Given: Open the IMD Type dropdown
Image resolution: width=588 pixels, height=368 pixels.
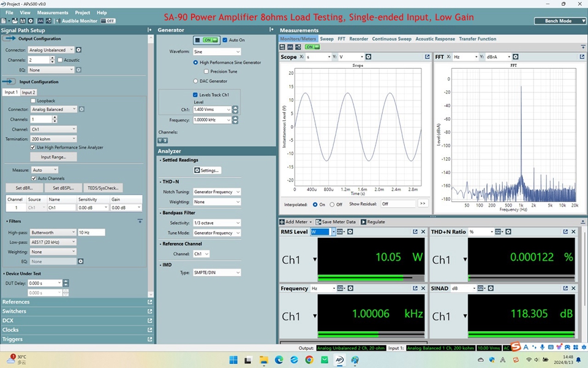Looking at the screenshot, I should coord(216,272).
